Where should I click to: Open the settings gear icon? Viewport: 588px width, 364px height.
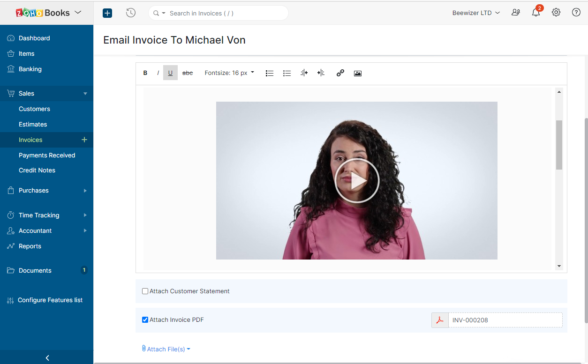[556, 13]
